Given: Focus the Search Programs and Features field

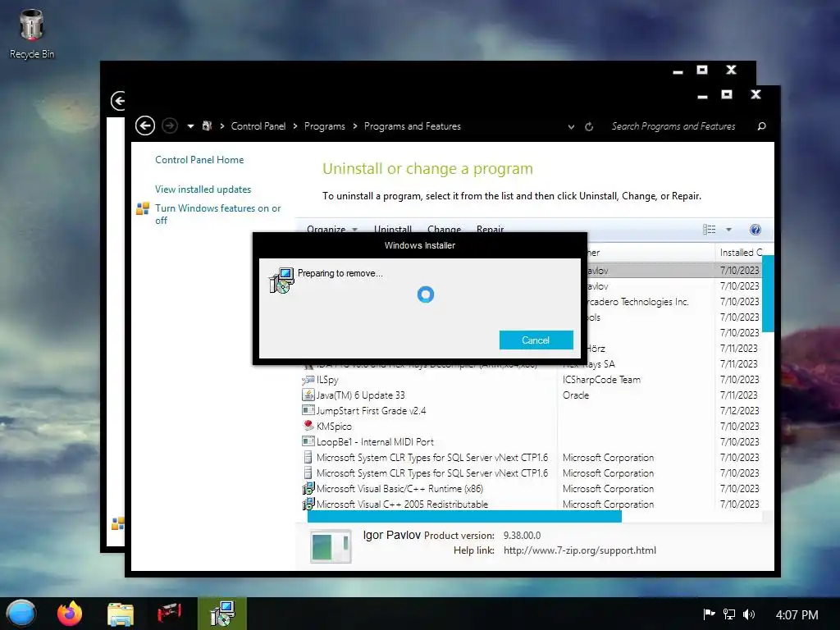Looking at the screenshot, I should 673,126.
